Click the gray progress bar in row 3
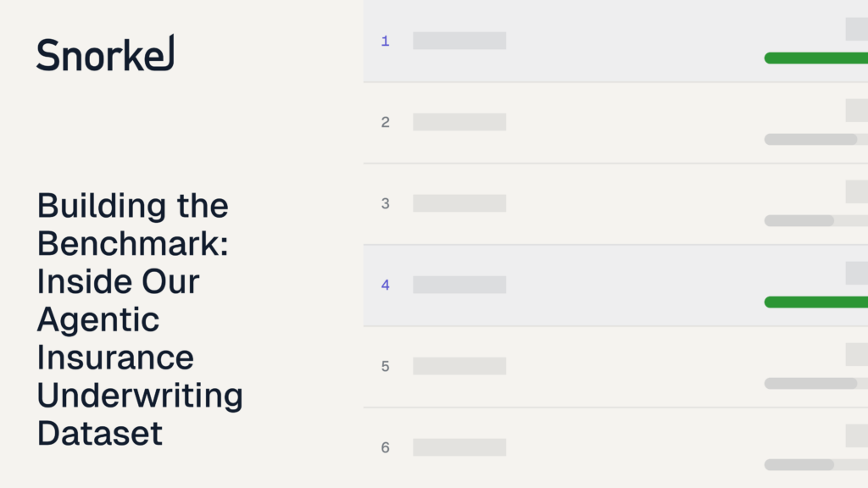 pyautogui.click(x=799, y=221)
